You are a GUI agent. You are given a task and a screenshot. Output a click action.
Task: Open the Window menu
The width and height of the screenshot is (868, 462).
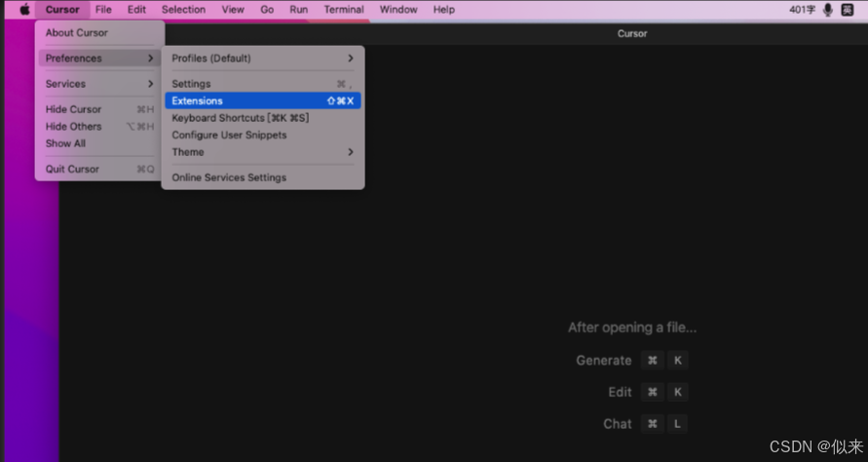point(398,10)
